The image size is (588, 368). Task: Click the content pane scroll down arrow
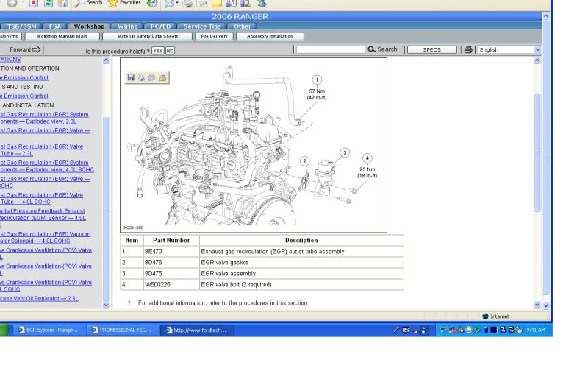coord(537,305)
